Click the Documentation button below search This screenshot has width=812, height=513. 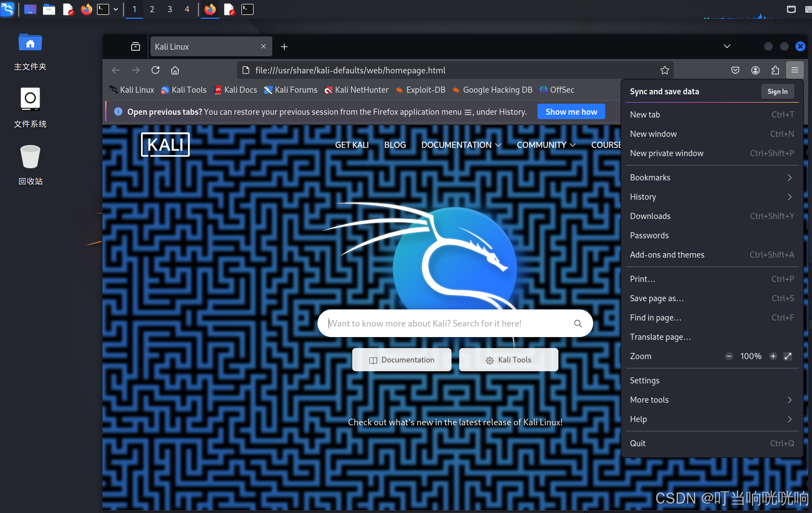(x=402, y=360)
